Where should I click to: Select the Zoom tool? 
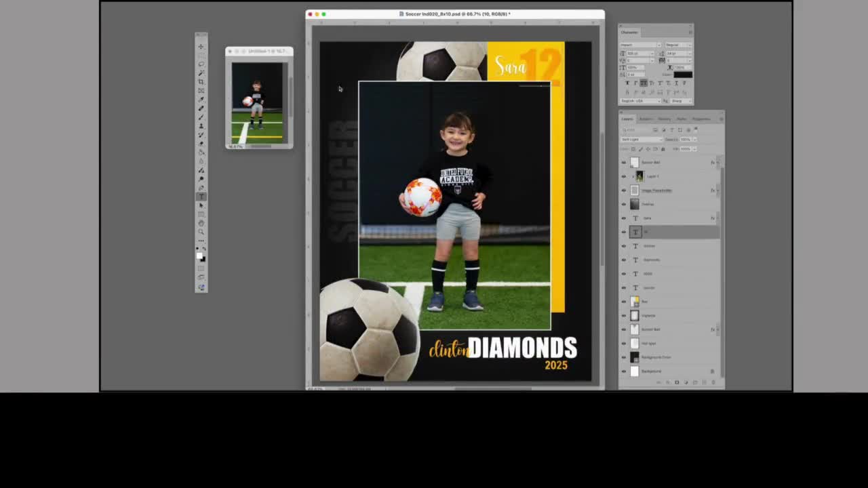[201, 231]
